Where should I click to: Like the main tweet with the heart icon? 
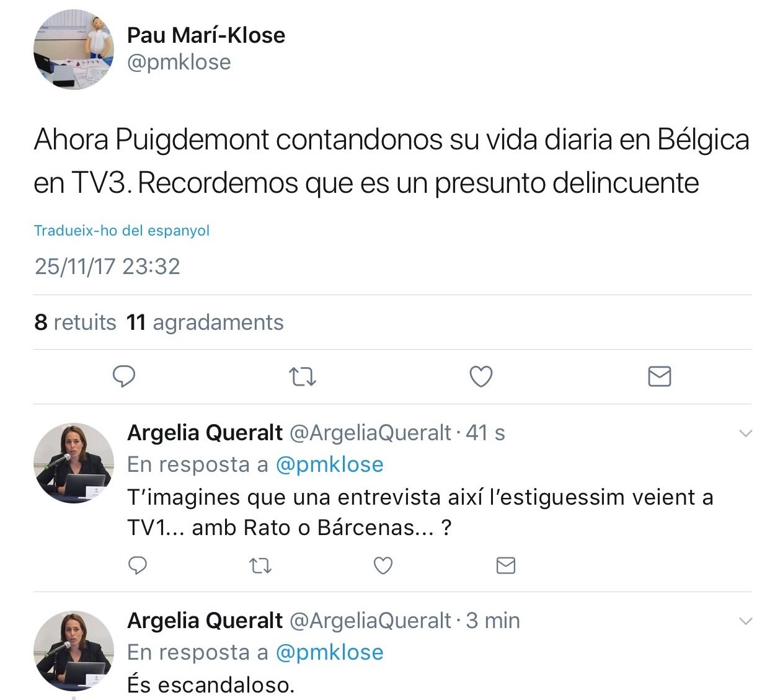coord(481,376)
